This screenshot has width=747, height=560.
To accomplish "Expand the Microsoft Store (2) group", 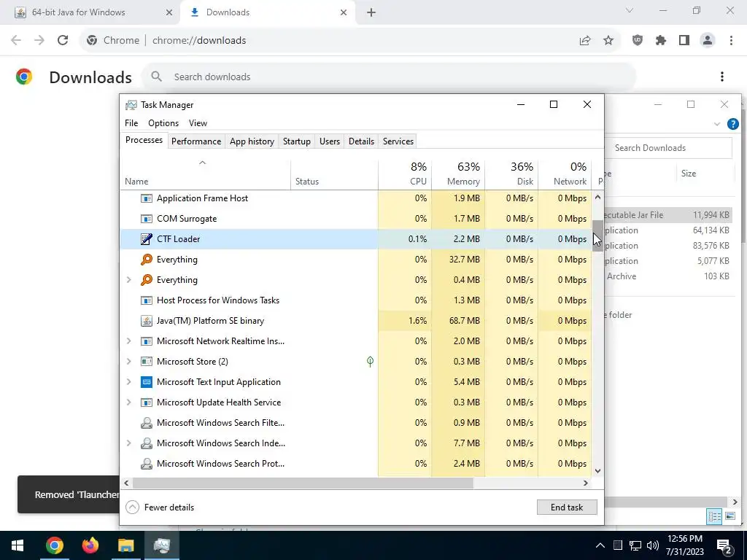I will click(128, 362).
